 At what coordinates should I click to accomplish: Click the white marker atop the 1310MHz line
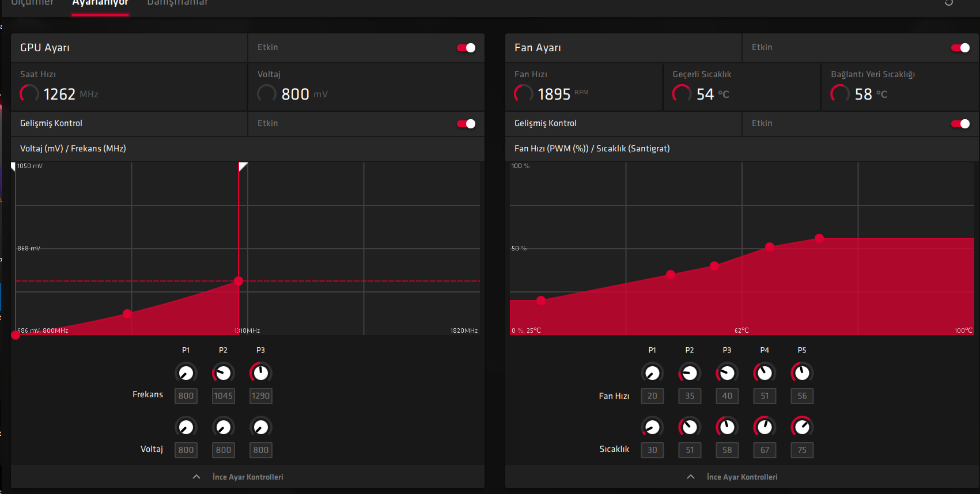243,166
